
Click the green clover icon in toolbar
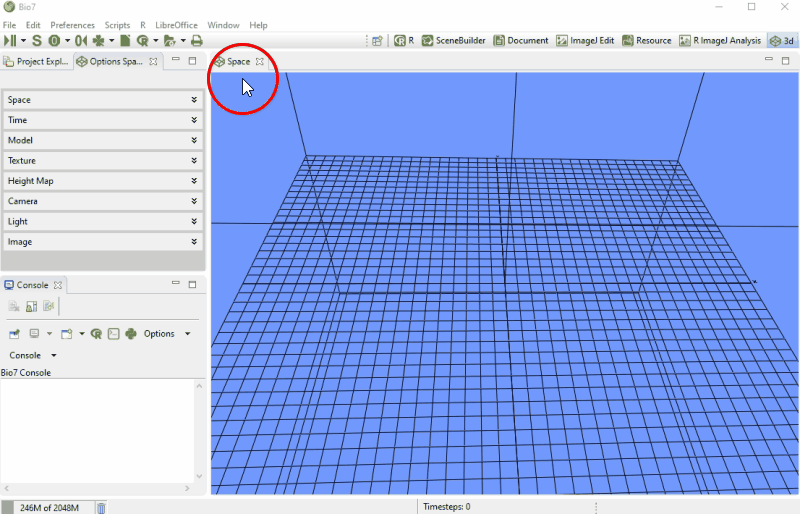point(98,41)
